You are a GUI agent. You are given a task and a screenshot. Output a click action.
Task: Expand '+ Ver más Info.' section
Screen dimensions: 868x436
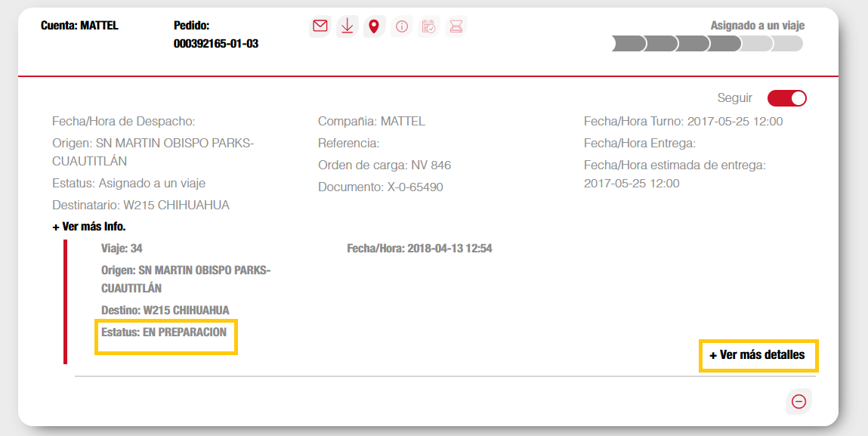88,226
